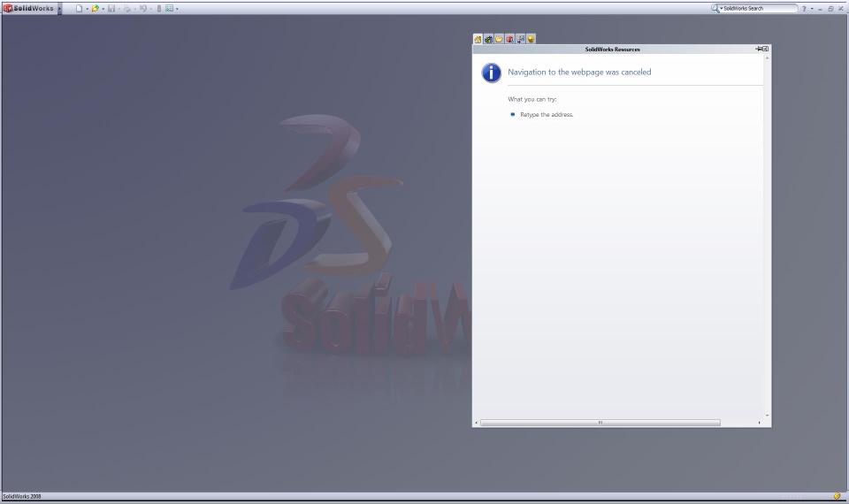Click the SolidWorks logo in the title bar
This screenshot has height=504, width=849.
(28, 8)
